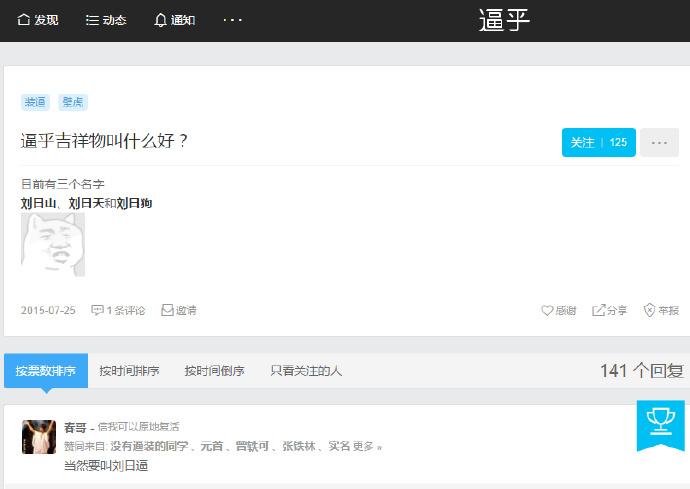This screenshot has width=690, height=489.
Task: Enlarge the meme face thumbnail image
Action: point(53,244)
